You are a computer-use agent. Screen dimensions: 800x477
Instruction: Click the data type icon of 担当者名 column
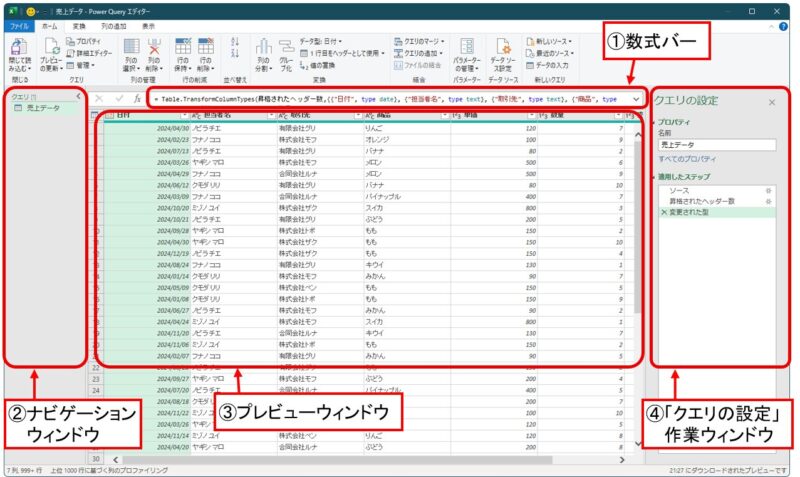click(x=196, y=116)
